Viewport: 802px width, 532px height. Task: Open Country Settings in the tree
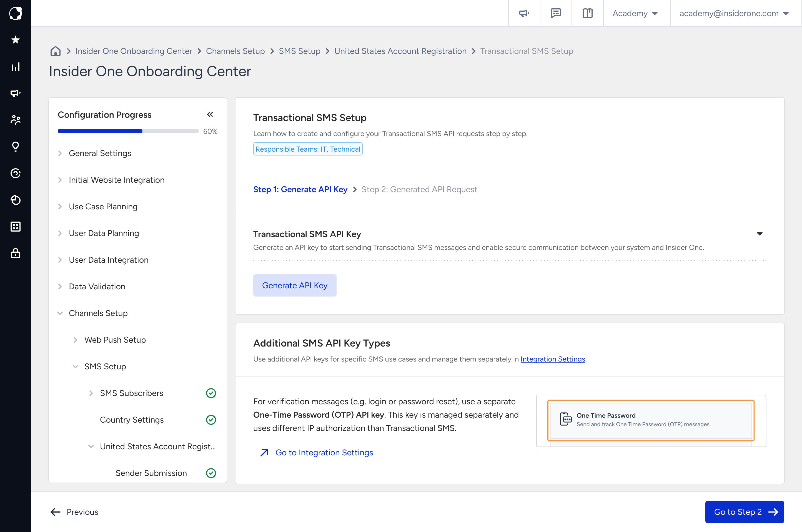tap(132, 420)
